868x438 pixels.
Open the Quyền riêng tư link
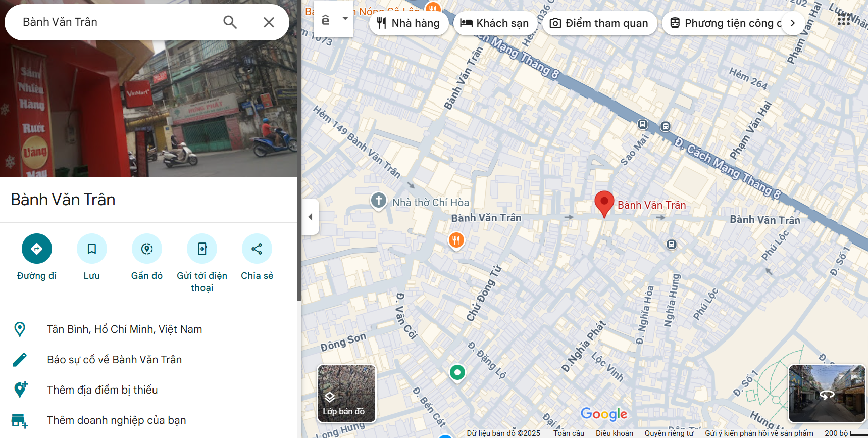tap(669, 433)
